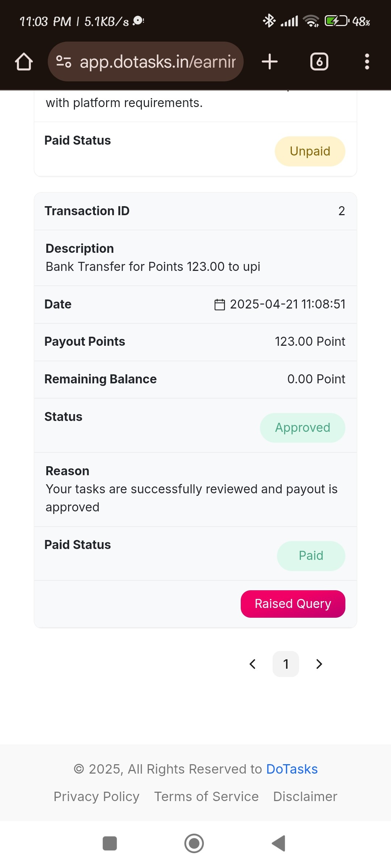Click the calendar icon beside the date
Image resolution: width=391 pixels, height=868 pixels.
220,305
